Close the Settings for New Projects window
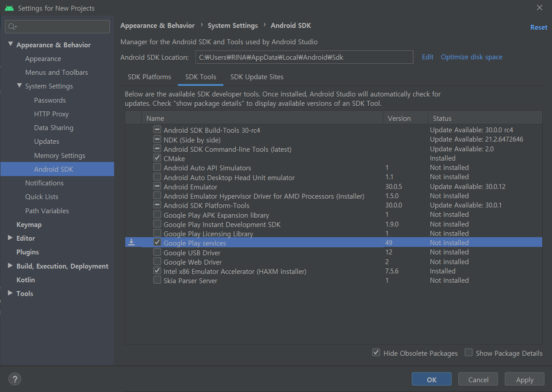The image size is (552, 392). [x=539, y=8]
